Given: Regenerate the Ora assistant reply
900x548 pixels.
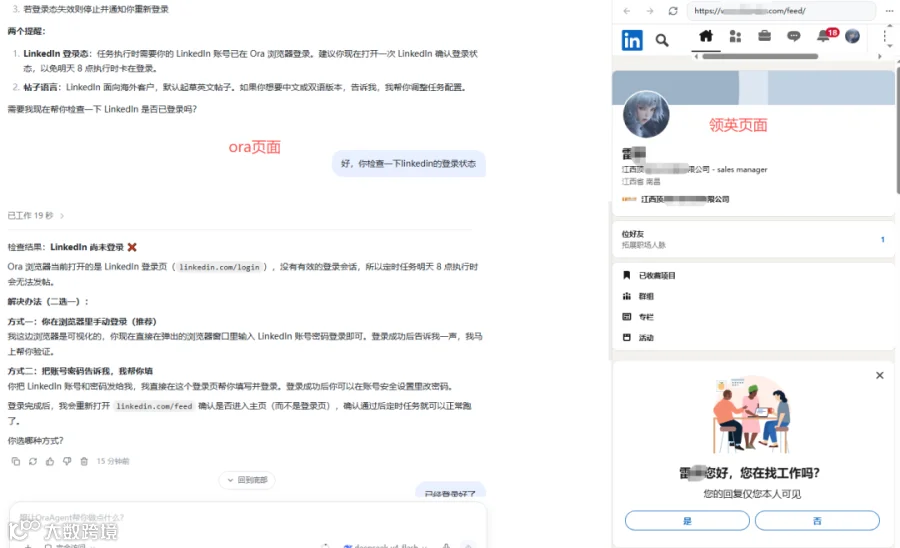Looking at the screenshot, I should coord(33,461).
